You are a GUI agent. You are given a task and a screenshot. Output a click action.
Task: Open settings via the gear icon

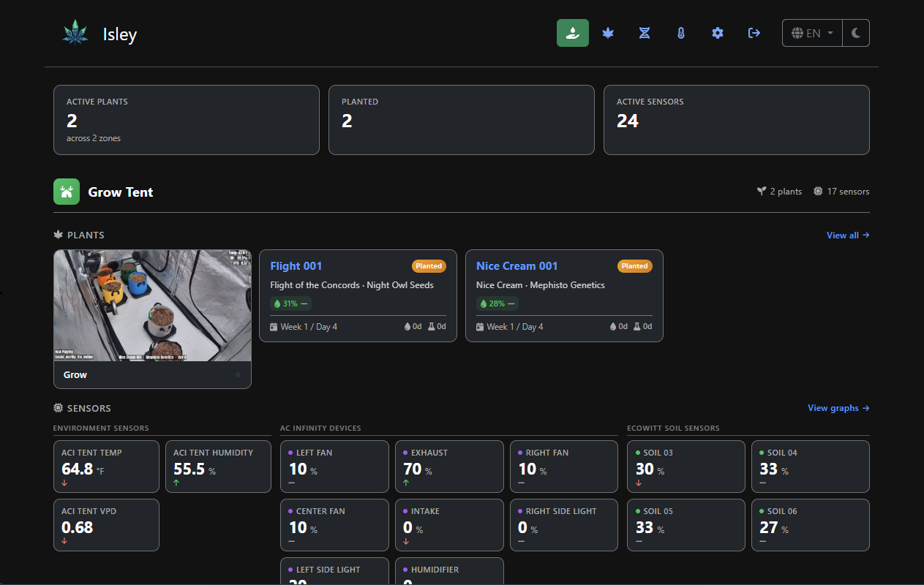pyautogui.click(x=717, y=32)
